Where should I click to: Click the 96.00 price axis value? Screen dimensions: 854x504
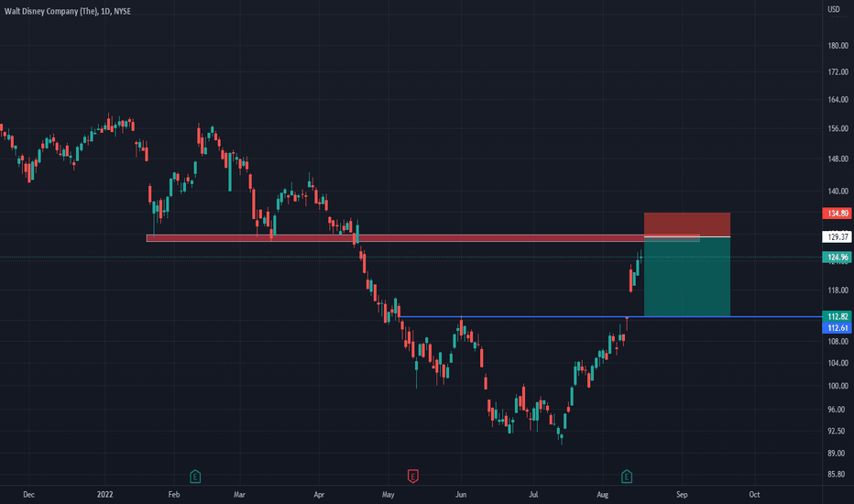836,410
